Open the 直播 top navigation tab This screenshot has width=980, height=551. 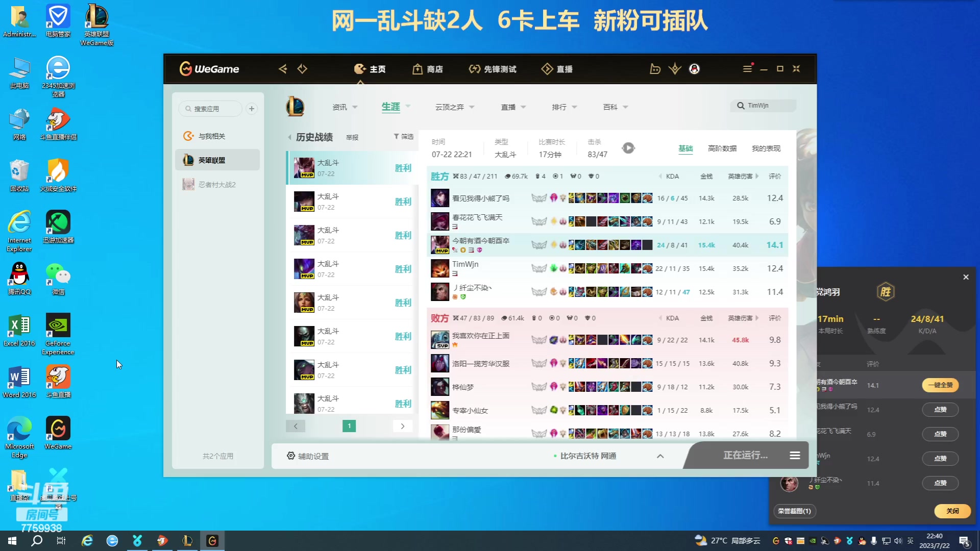point(557,69)
